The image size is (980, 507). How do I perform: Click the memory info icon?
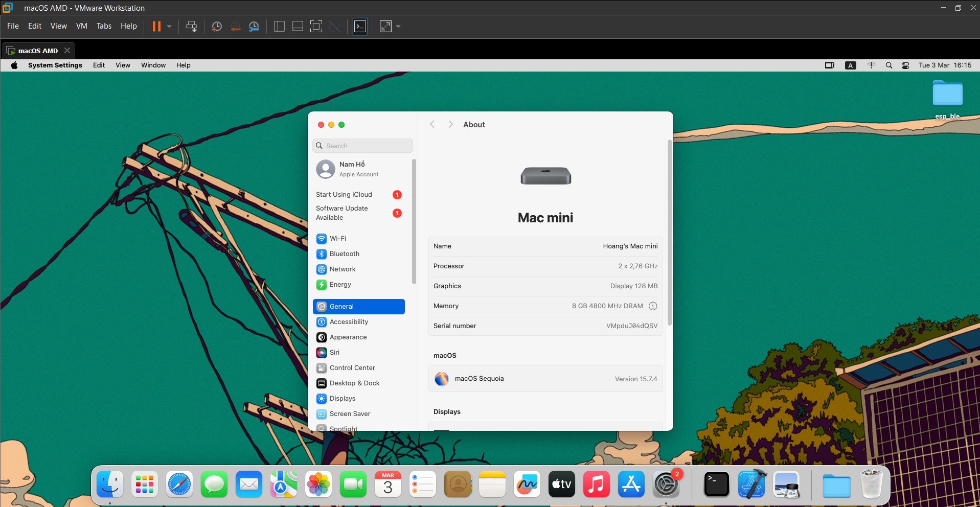click(x=653, y=306)
